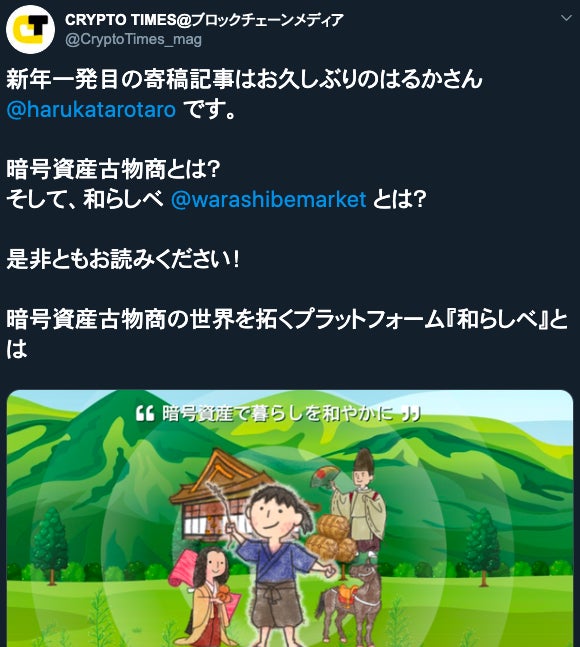This screenshot has width=580, height=647.
Task: Open the @warashibemarket mention
Action: (x=268, y=199)
